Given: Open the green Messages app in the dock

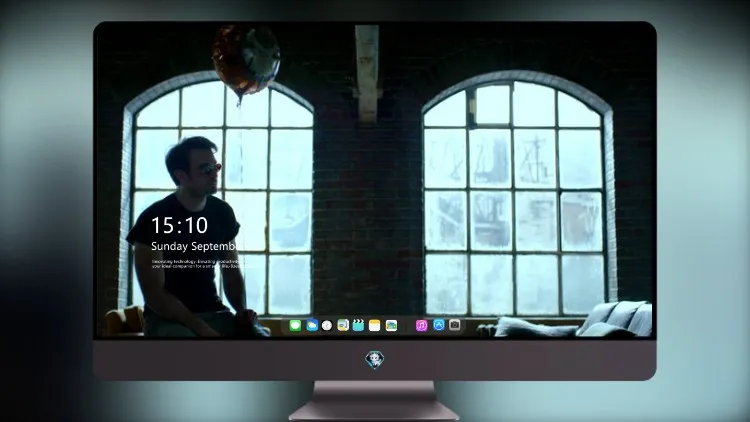Looking at the screenshot, I should [x=295, y=326].
